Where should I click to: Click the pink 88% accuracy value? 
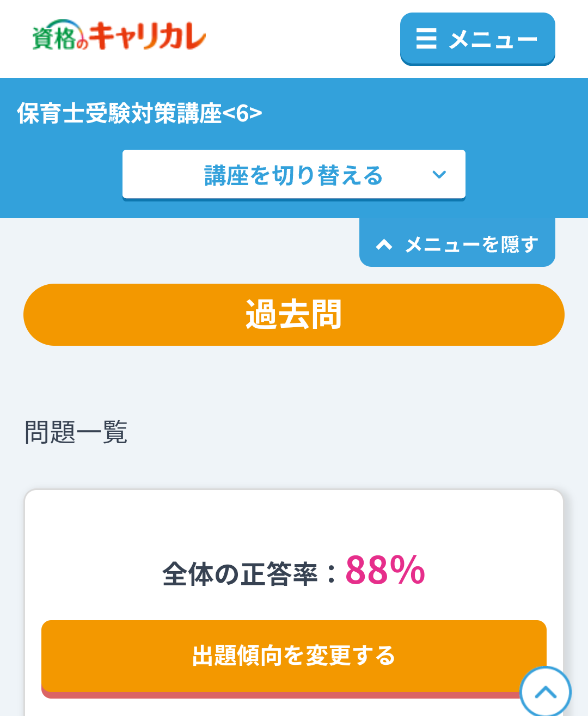tap(385, 571)
